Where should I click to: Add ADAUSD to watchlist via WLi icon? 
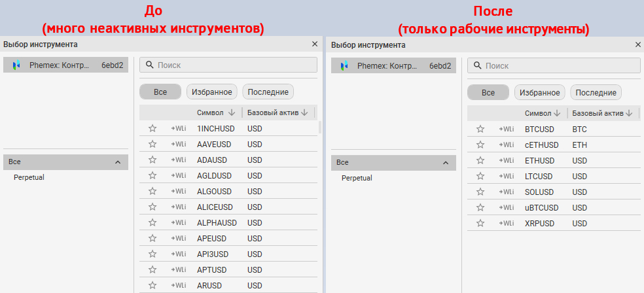pyautogui.click(x=178, y=160)
